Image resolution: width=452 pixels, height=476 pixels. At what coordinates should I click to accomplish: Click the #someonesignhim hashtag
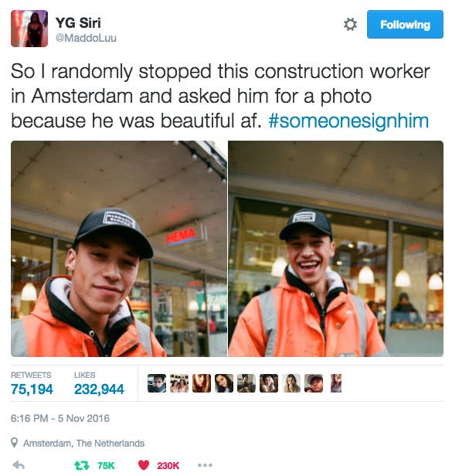[348, 121]
